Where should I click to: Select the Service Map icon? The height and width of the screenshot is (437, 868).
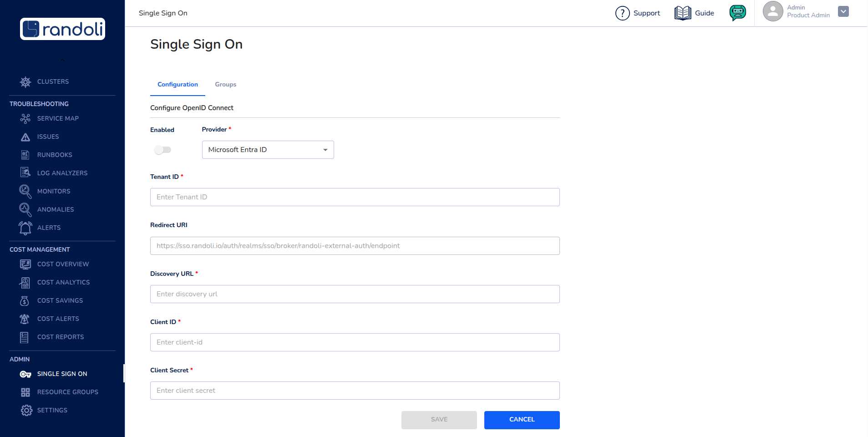click(x=25, y=118)
